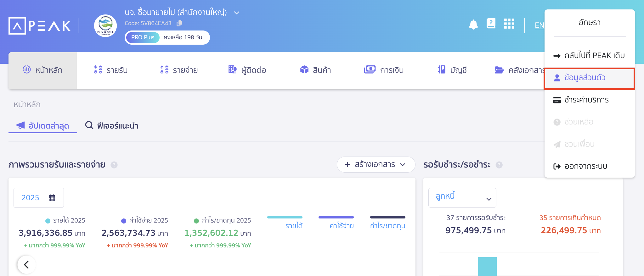Click the previous arrow circle button
Screen dimensions: 644x276
(x=26, y=265)
